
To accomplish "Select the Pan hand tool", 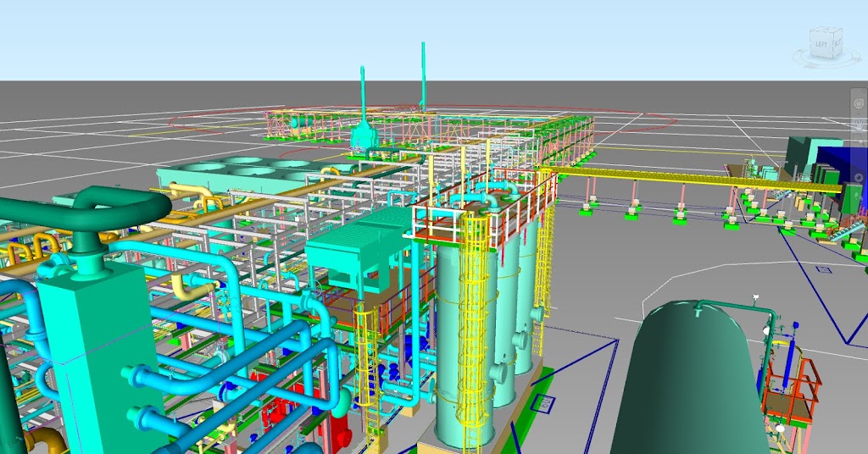I will point(860,124).
